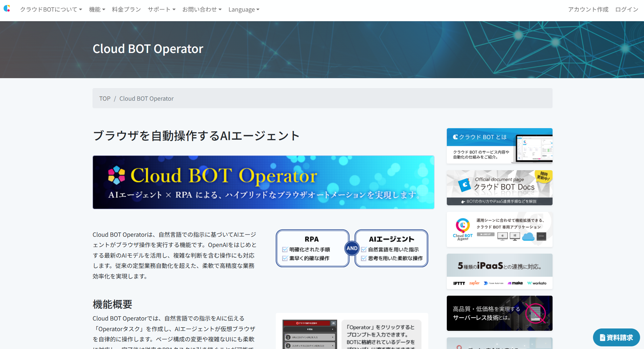Viewport: 644px width, 349px height.
Task: Open the Language selector dropdown
Action: click(244, 9)
